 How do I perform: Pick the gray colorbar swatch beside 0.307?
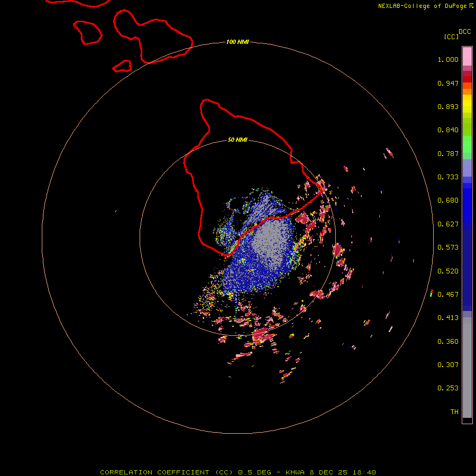click(x=467, y=370)
